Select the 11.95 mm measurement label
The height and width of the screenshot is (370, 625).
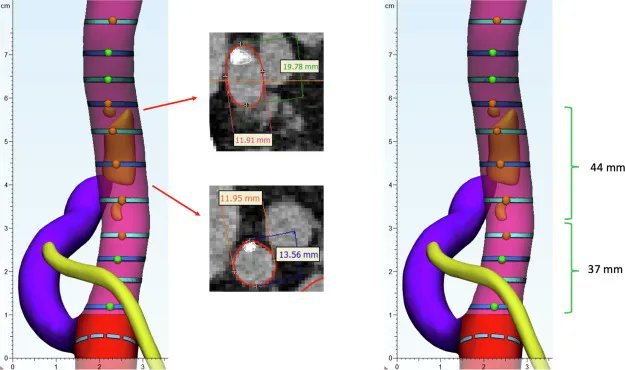pos(240,198)
